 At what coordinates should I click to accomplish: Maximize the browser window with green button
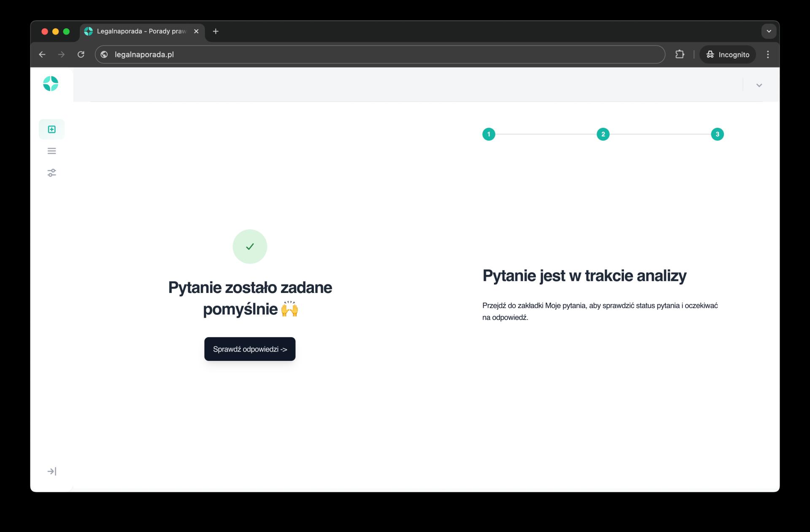click(66, 32)
